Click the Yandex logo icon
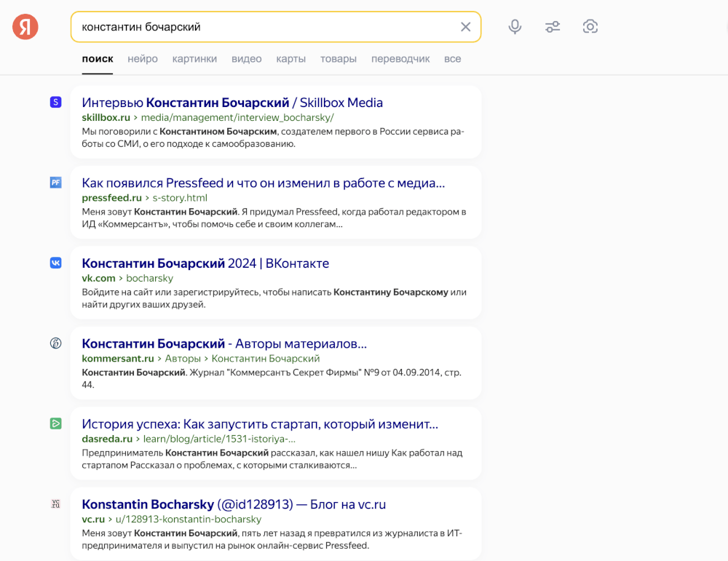Viewport: 728px width, 561px height. tap(25, 27)
